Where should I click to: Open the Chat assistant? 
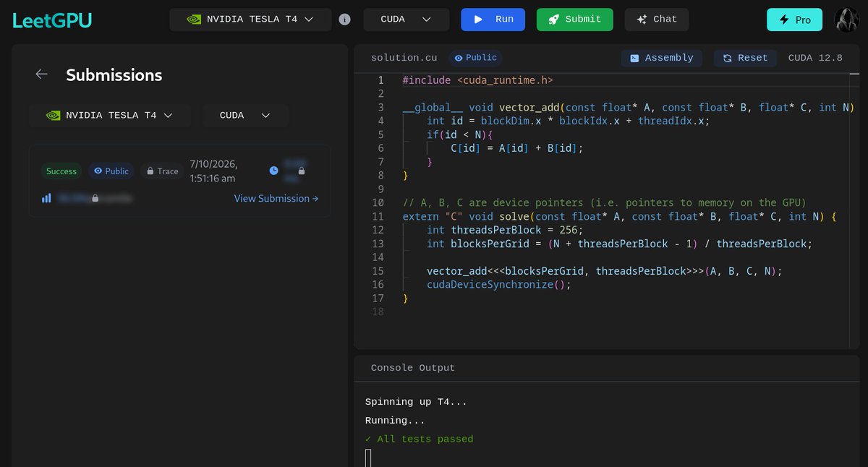(x=656, y=20)
